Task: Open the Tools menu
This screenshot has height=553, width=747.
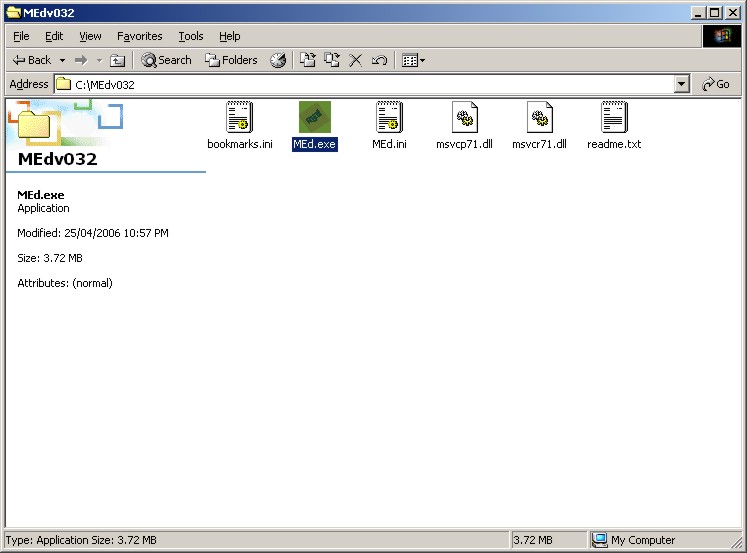Action: tap(191, 36)
